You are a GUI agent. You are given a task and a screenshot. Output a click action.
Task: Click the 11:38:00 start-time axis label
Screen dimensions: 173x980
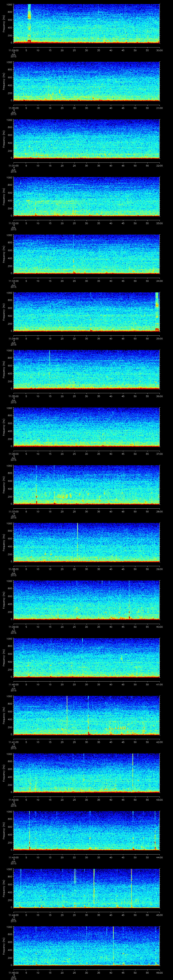14,569
